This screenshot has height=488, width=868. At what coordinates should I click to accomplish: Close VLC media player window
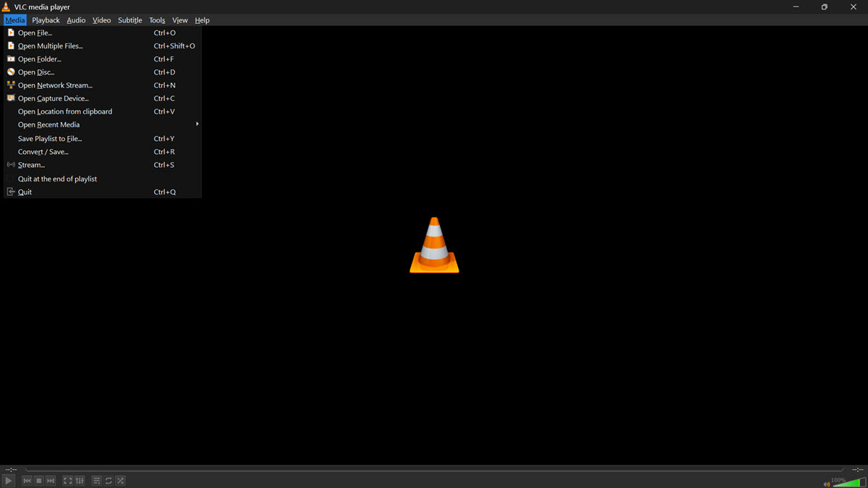point(854,7)
